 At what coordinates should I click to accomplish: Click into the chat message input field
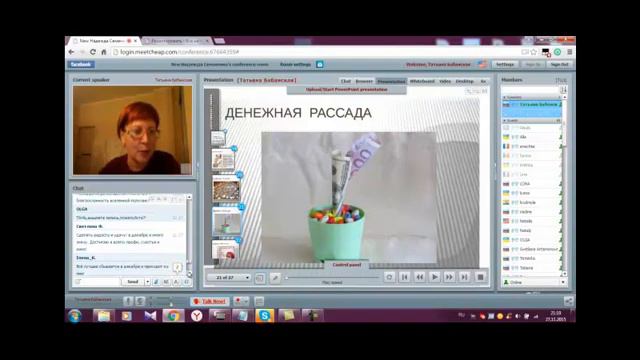point(97,282)
